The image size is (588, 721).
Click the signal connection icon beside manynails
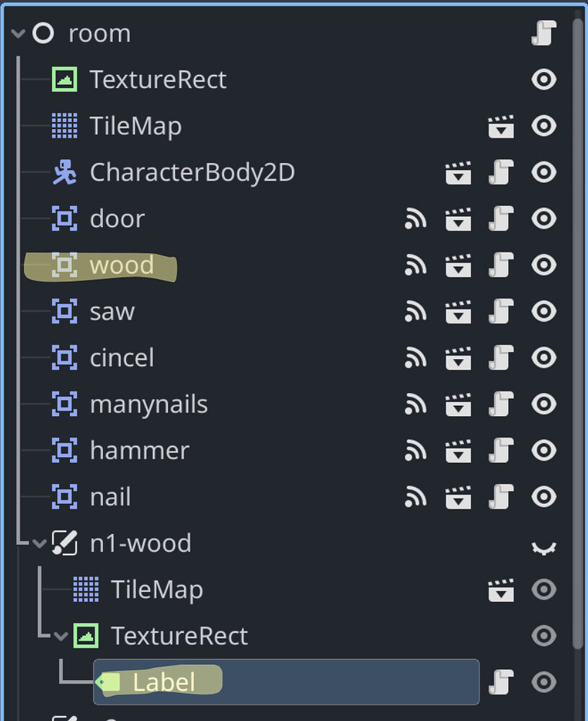[x=416, y=404]
